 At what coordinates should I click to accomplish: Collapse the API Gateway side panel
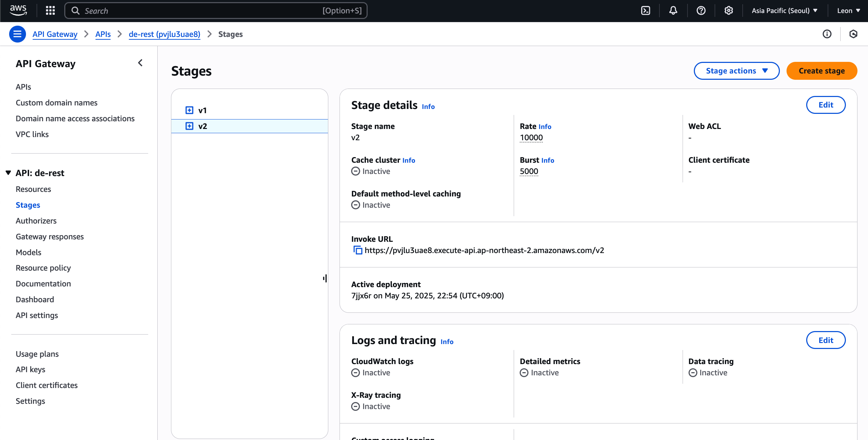[x=140, y=63]
